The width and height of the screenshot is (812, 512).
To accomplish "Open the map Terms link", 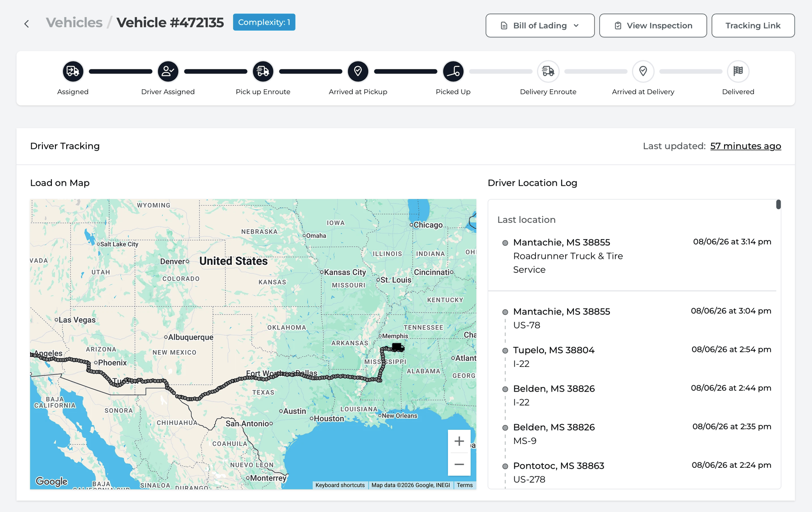I will pyautogui.click(x=465, y=485).
